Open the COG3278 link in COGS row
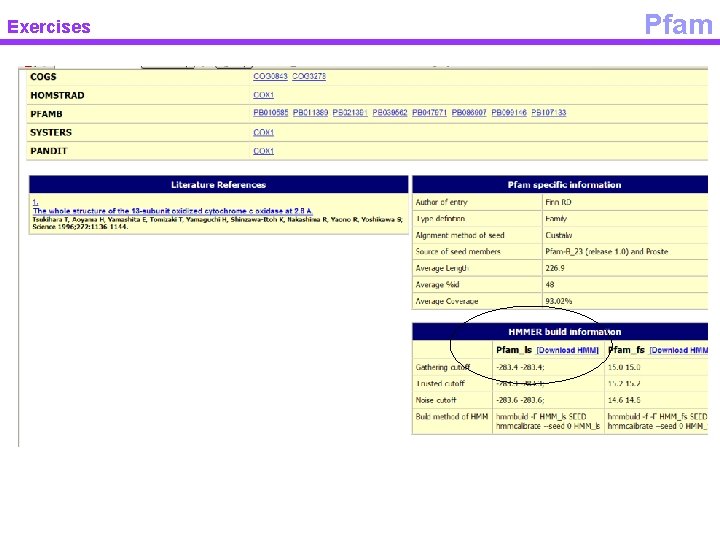 [x=309, y=76]
